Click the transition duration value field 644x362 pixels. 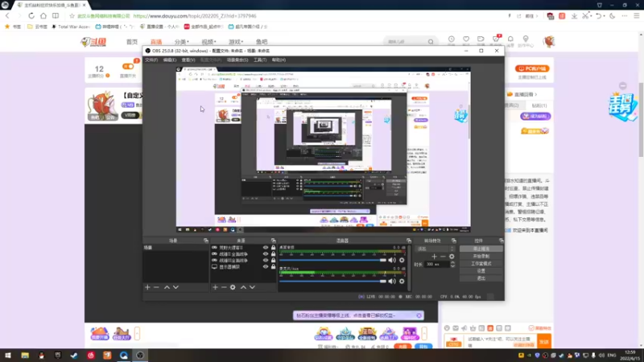pyautogui.click(x=437, y=265)
